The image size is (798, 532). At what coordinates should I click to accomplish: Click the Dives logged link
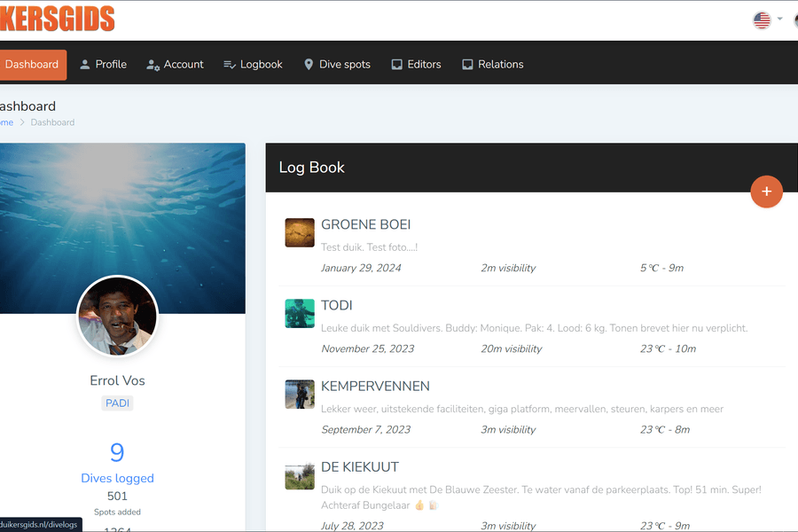tap(117, 478)
